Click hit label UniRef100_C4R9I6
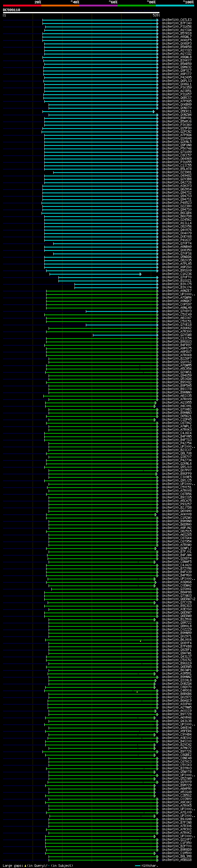Viewport: 197px width, 868px height. coord(176,690)
